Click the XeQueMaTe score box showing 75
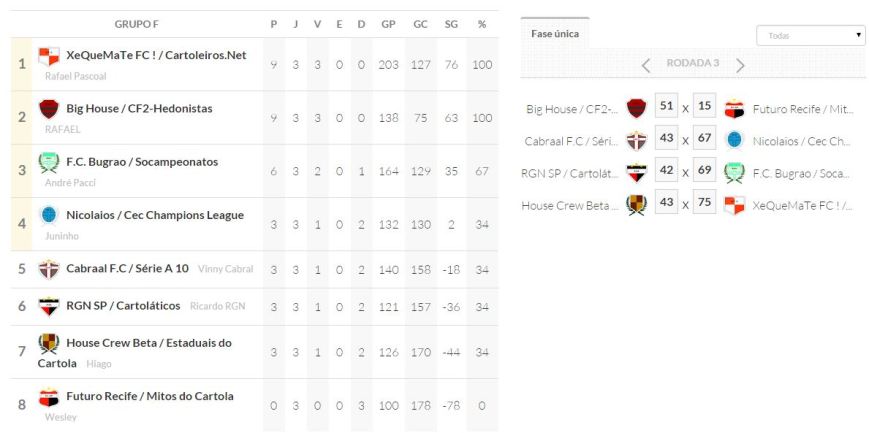869x433 pixels. pos(706,204)
